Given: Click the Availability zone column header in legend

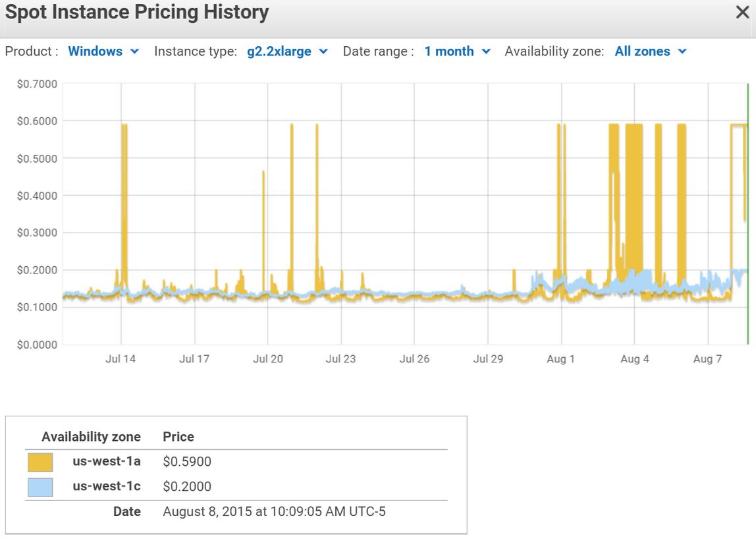Looking at the screenshot, I should click(91, 437).
